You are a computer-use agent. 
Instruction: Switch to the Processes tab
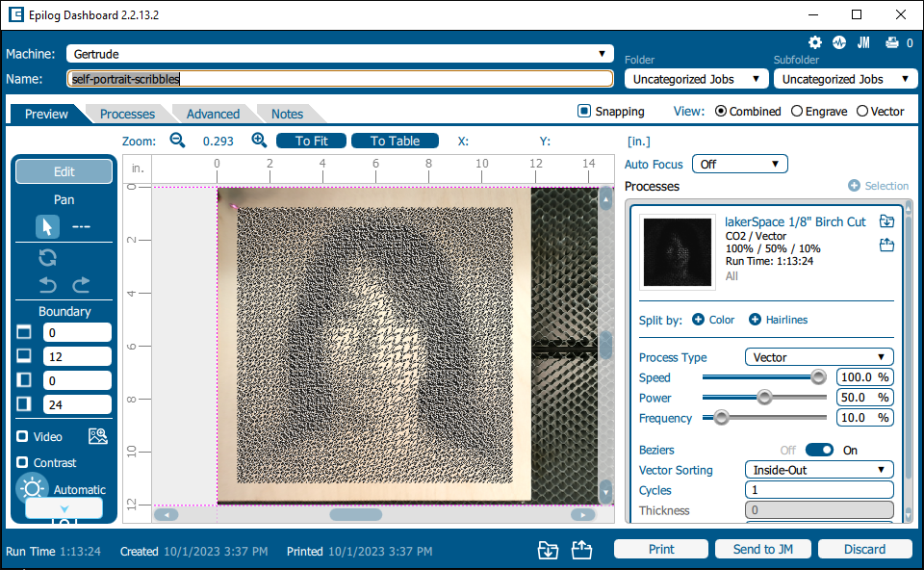point(127,114)
